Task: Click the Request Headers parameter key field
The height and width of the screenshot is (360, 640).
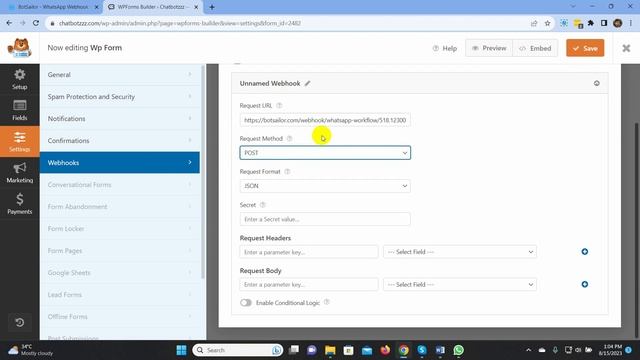Action: point(309,252)
